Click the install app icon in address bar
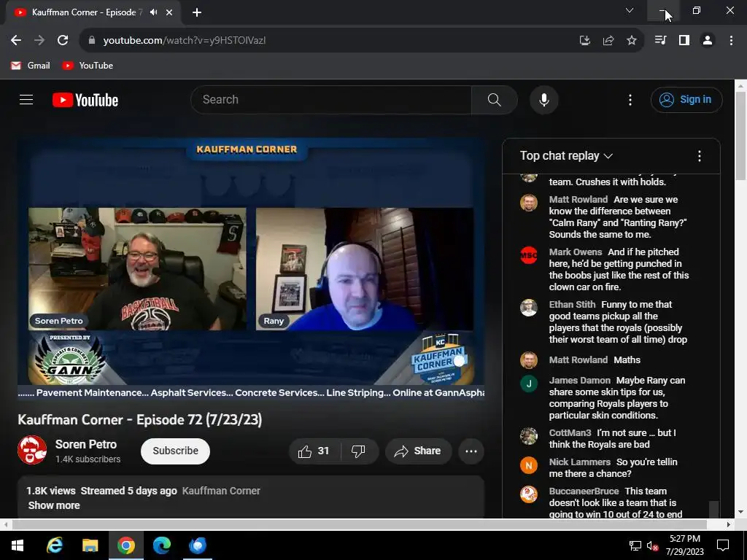The image size is (747, 560). click(x=584, y=41)
